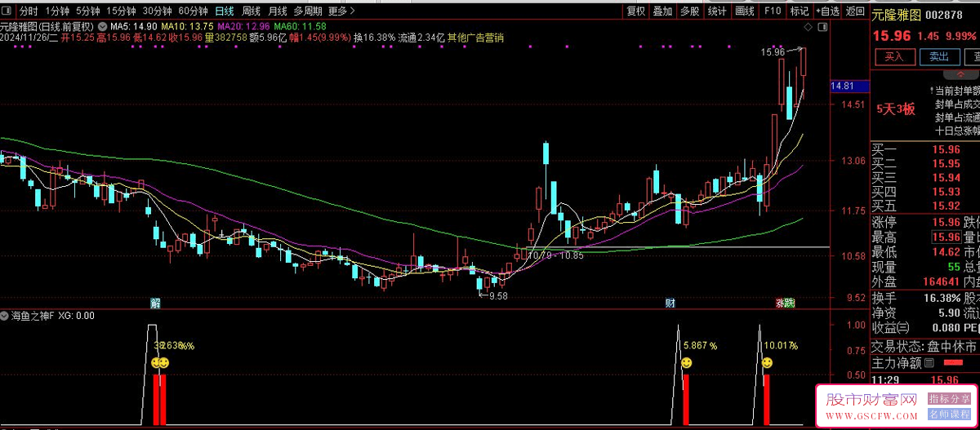Click the 5天3板 limit-up label
The width and height of the screenshot is (980, 430).
(x=896, y=109)
